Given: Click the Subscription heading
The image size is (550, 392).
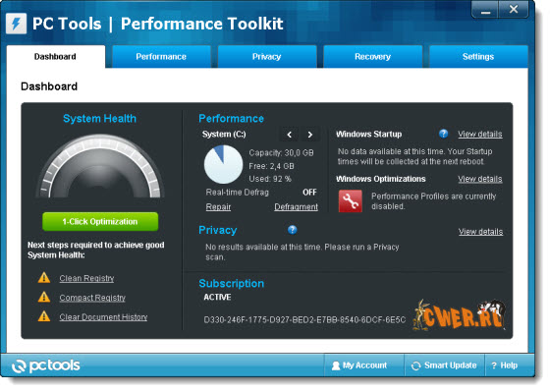Looking at the screenshot, I should coord(231,284).
